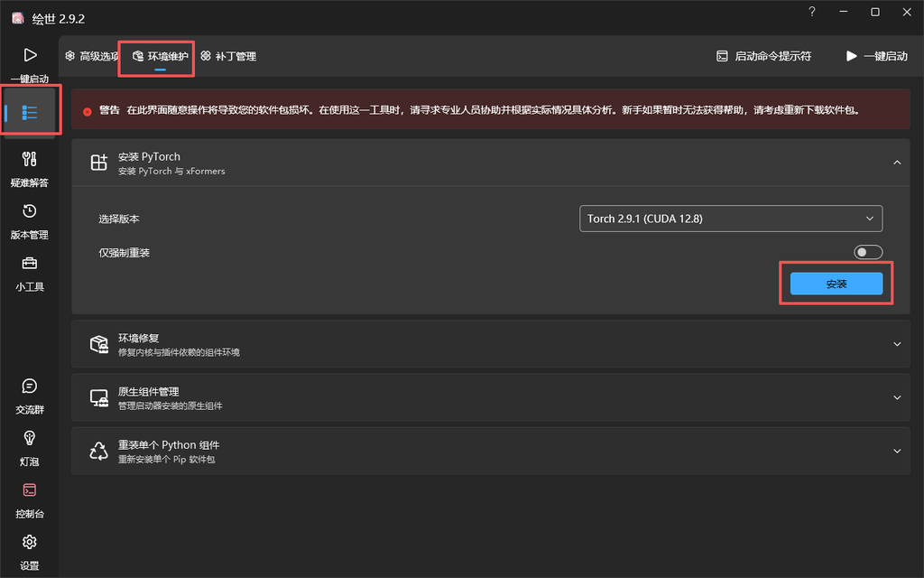Click the help question mark in title bar

click(x=812, y=12)
